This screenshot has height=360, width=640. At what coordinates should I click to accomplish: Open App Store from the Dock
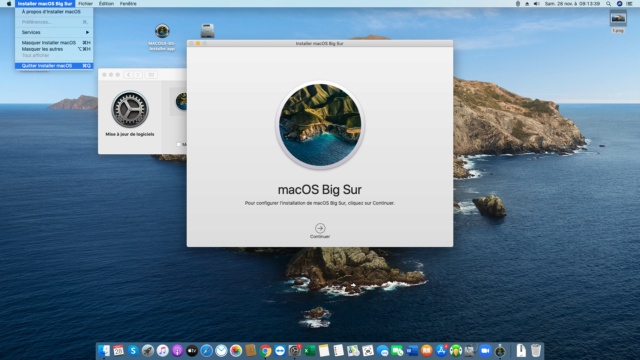pyautogui.click(x=441, y=351)
